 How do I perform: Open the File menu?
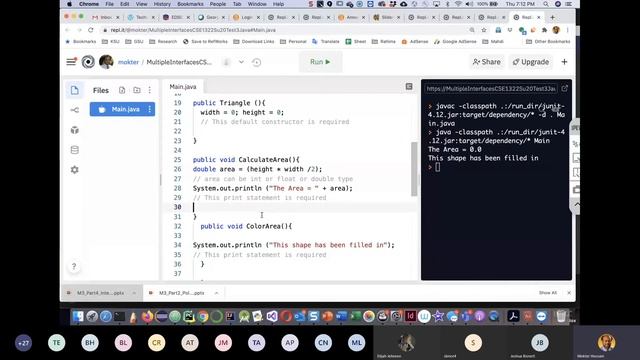[109, 4]
